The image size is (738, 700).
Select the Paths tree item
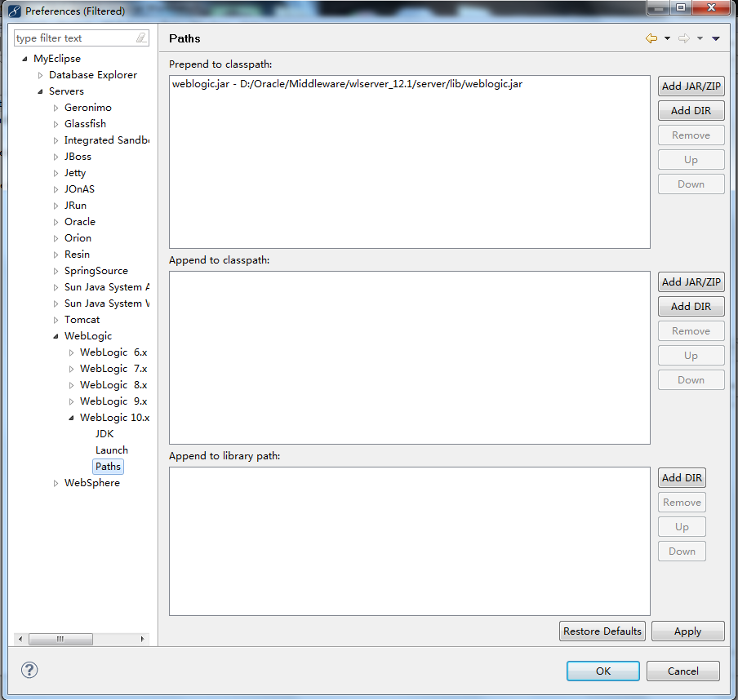tap(109, 466)
